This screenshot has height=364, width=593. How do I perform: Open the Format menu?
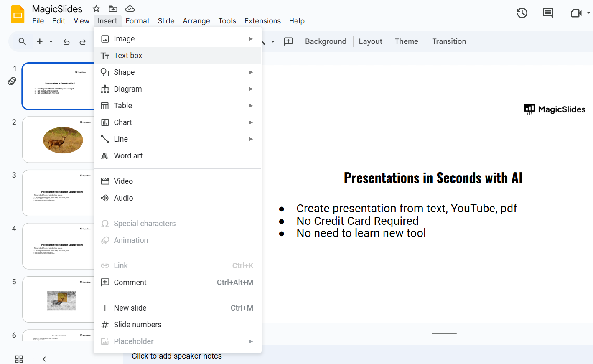point(137,21)
